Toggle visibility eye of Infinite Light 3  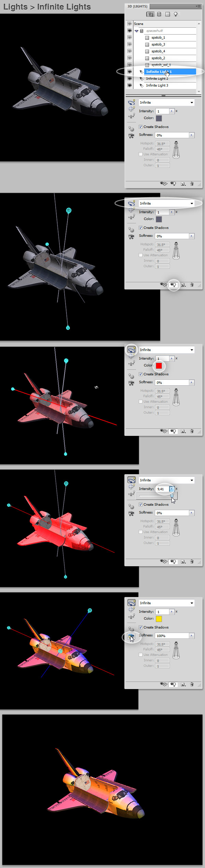129,86
